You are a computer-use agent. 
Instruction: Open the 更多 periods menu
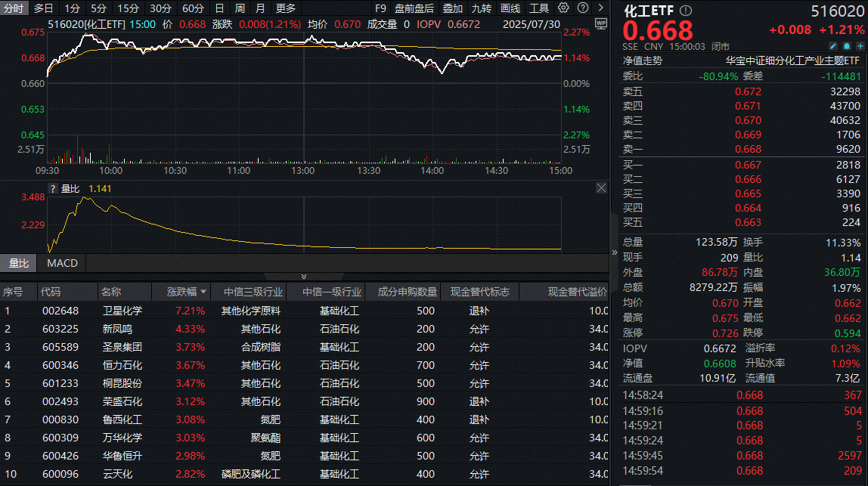tap(286, 8)
